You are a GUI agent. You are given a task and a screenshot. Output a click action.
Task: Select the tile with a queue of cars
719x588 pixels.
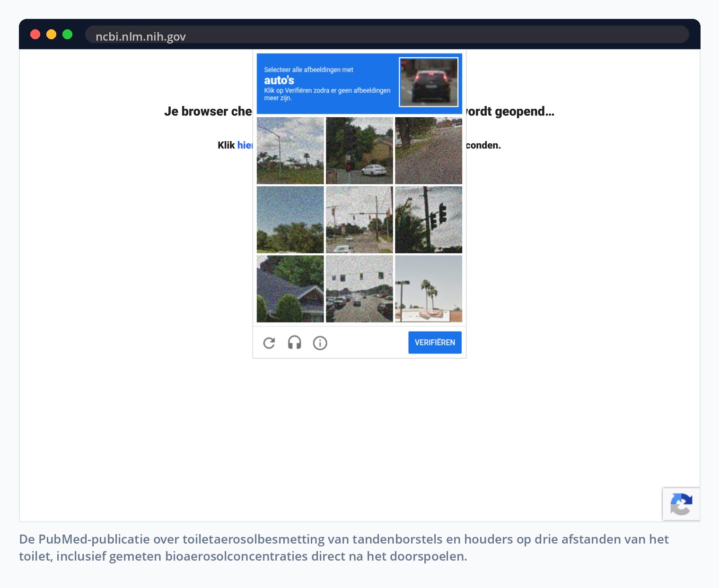tap(359, 289)
